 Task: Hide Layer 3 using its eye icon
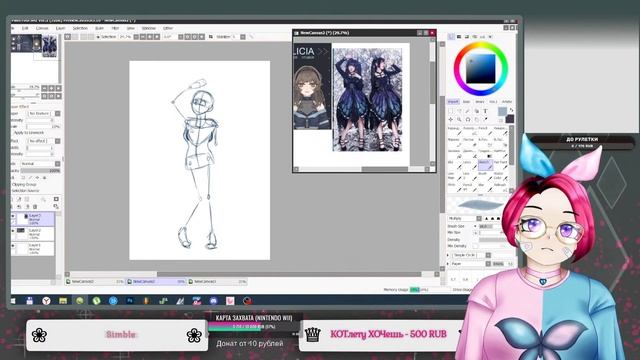pos(13,216)
